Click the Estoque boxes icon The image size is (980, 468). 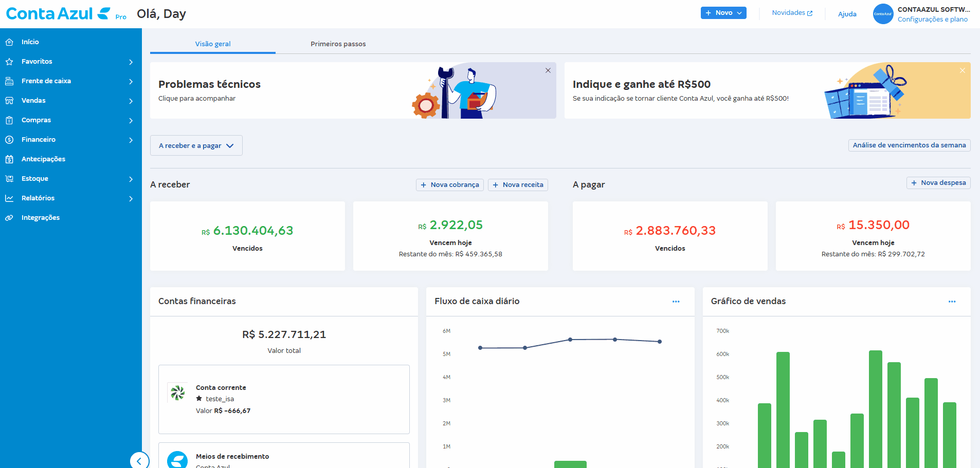pos(9,179)
